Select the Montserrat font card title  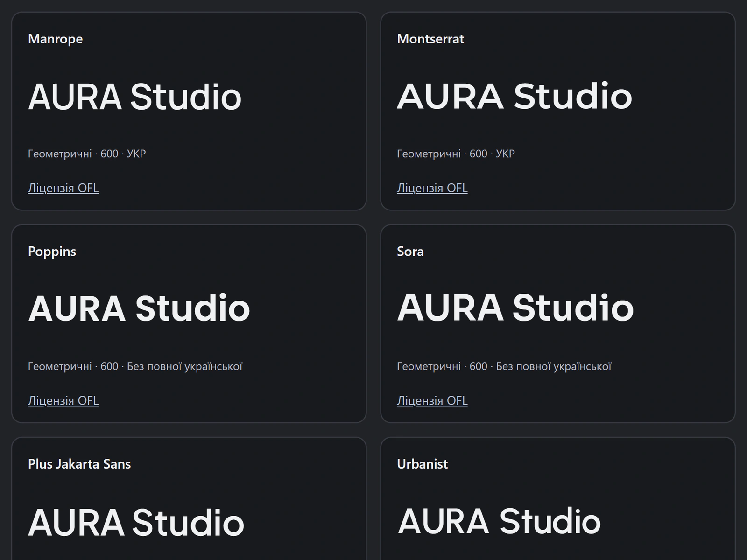430,39
